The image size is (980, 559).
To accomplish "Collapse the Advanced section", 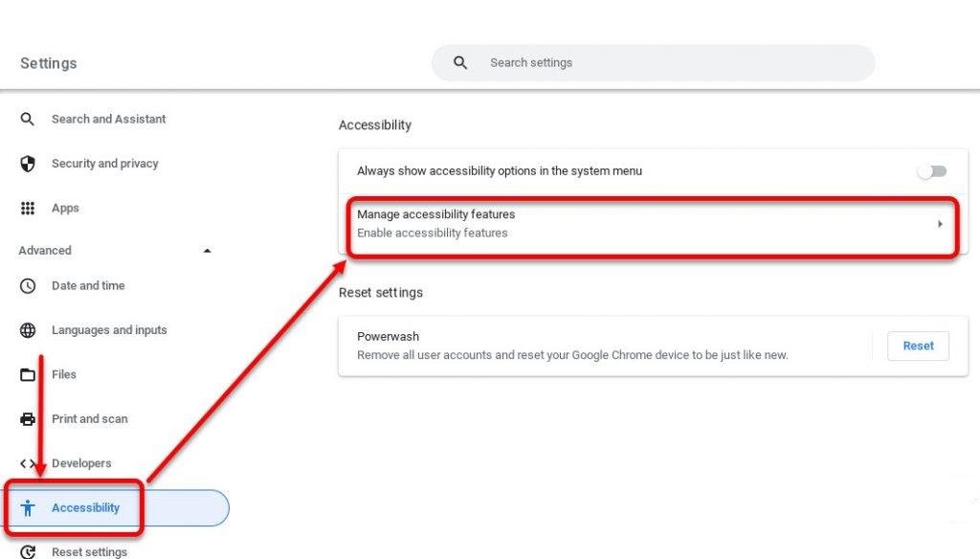I will click(x=207, y=250).
